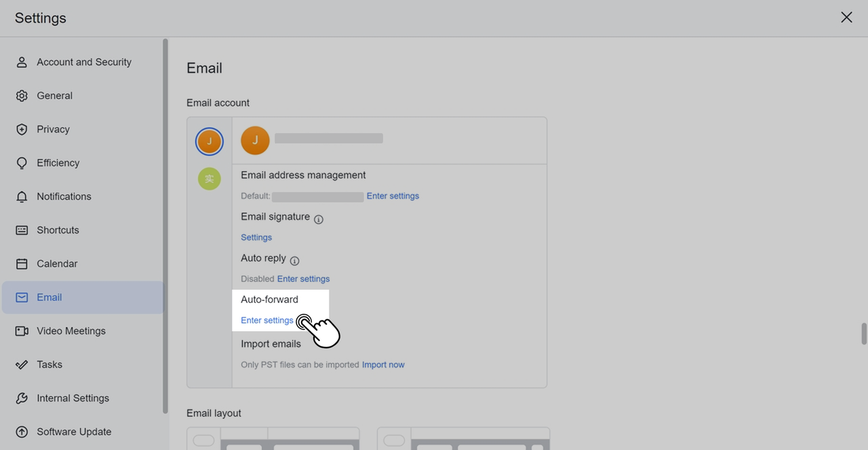Open the Privacy settings section
The image size is (868, 450).
[53, 129]
